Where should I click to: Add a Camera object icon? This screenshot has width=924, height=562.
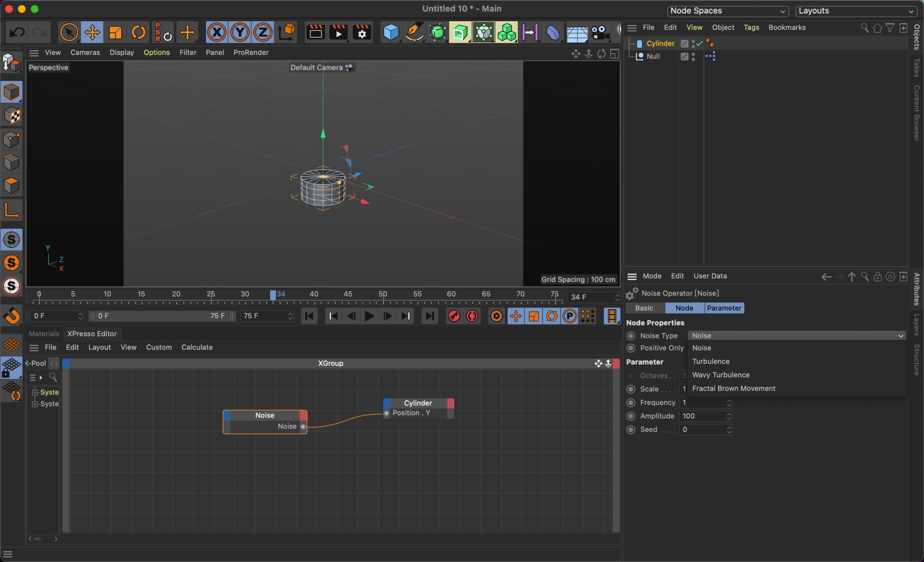[600, 32]
